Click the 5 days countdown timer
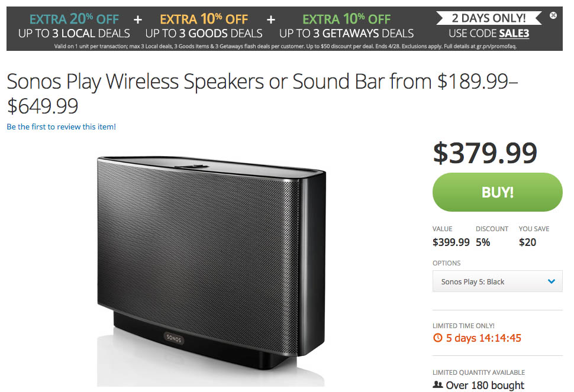The width and height of the screenshot is (574, 392). [x=483, y=338]
